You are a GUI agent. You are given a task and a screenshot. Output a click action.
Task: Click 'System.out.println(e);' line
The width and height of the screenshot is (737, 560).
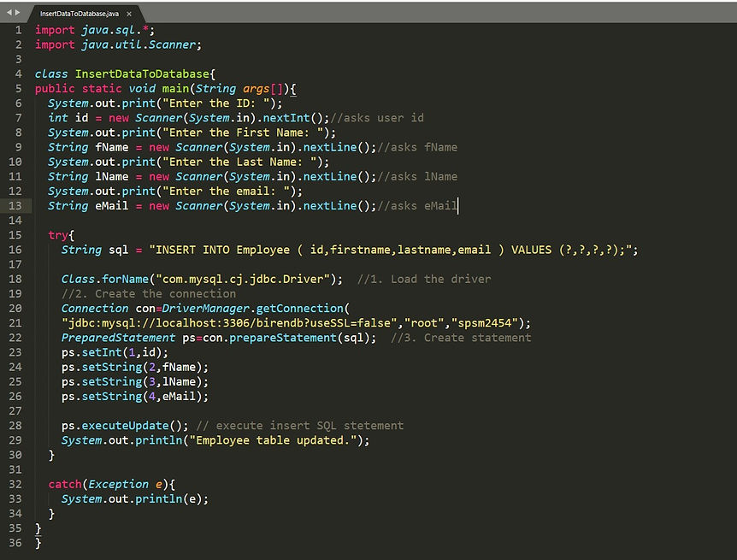tap(135, 499)
